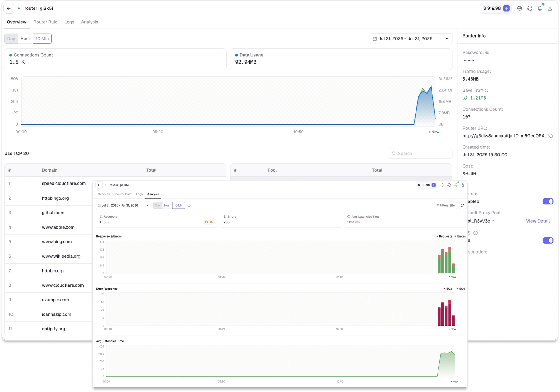Click the plus icon beside balance in Analysis window

(433, 185)
